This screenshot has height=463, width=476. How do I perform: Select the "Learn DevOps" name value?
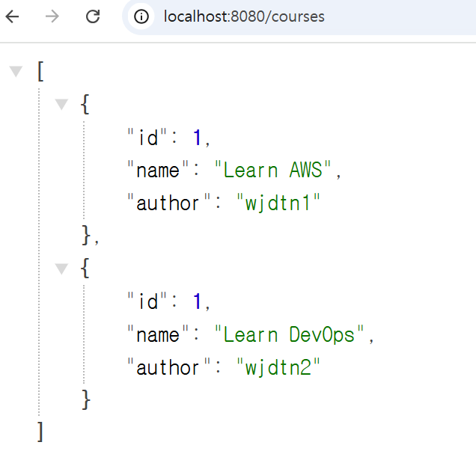[x=289, y=335]
